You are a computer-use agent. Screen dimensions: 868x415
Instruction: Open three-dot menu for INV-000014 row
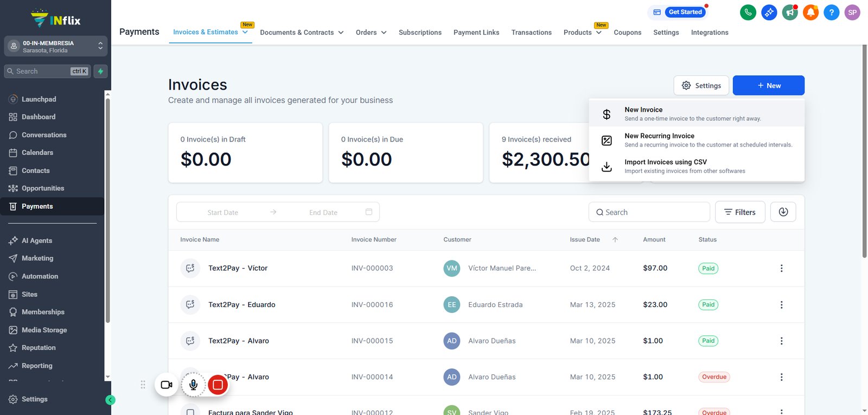pos(781,377)
